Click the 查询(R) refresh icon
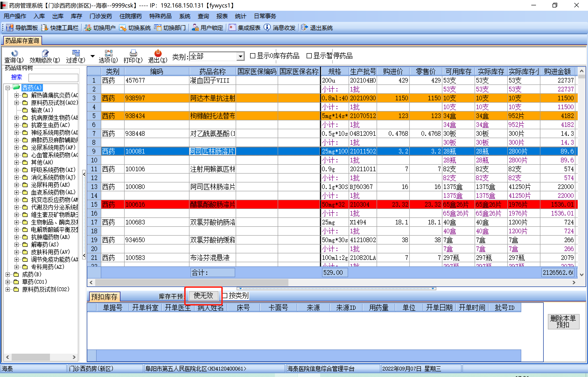Image resolution: width=588 pixels, height=377 pixels. point(14,53)
